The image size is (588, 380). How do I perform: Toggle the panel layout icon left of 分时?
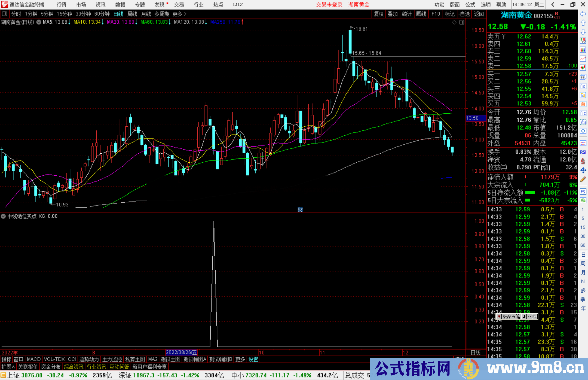click(x=4, y=14)
